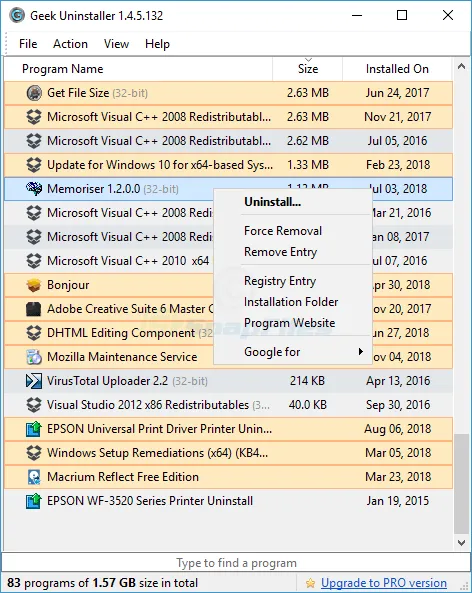472x593 pixels.
Task: Click icon of Visual C++ 2008 dated Jul 05, 2016
Action: 34,141
